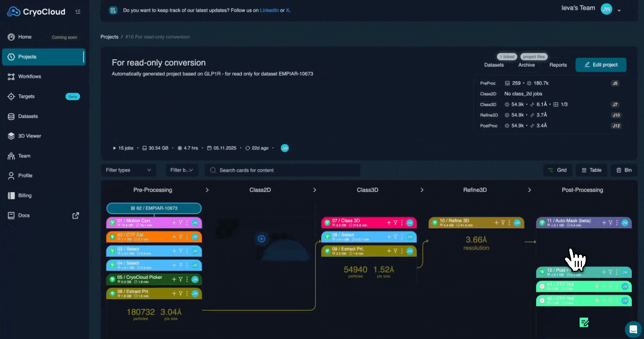Switch to the Archive tab
This screenshot has width=644, height=339.
click(x=526, y=65)
